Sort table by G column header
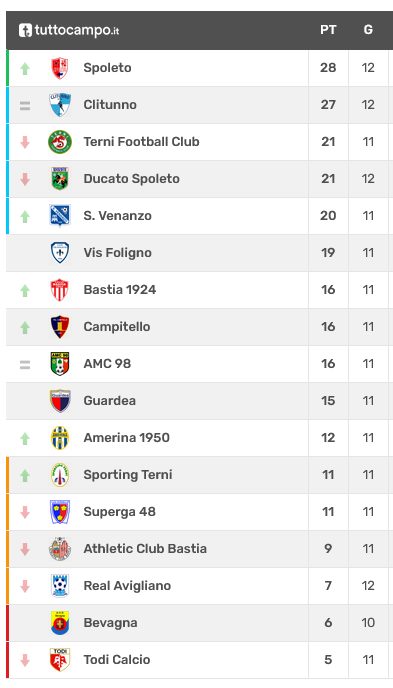 [368, 30]
